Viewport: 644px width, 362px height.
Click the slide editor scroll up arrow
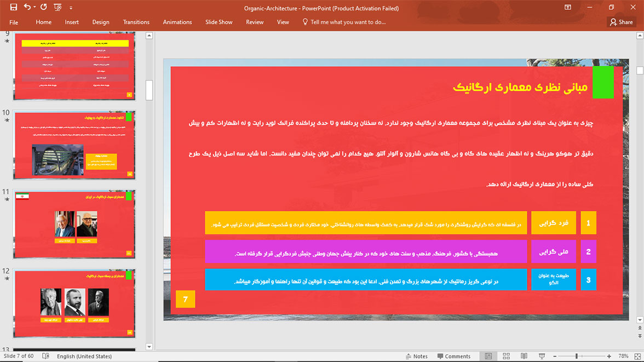640,36
